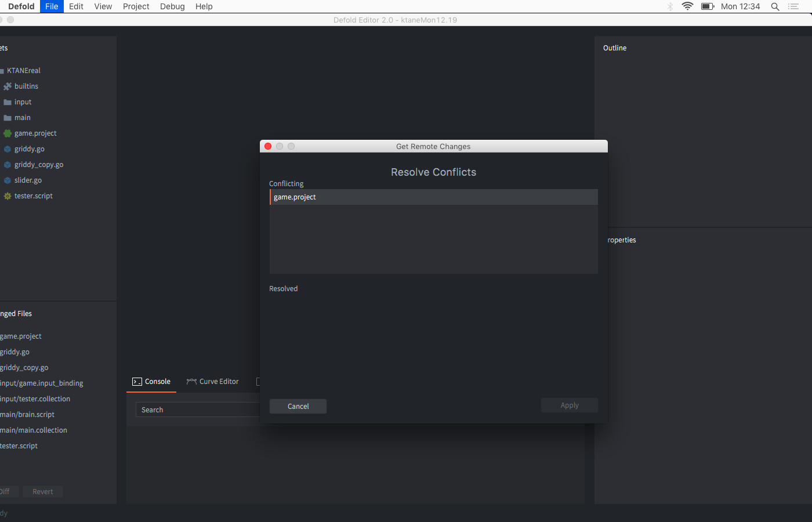Viewport: 812px width, 522px height.
Task: Open the View menu
Action: [x=103, y=6]
